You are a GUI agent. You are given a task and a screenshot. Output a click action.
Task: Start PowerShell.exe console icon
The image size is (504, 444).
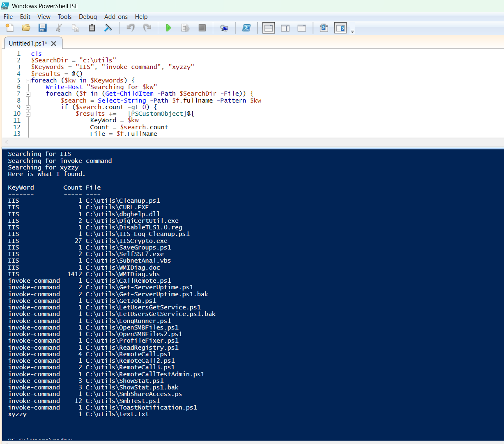pyautogui.click(x=246, y=28)
